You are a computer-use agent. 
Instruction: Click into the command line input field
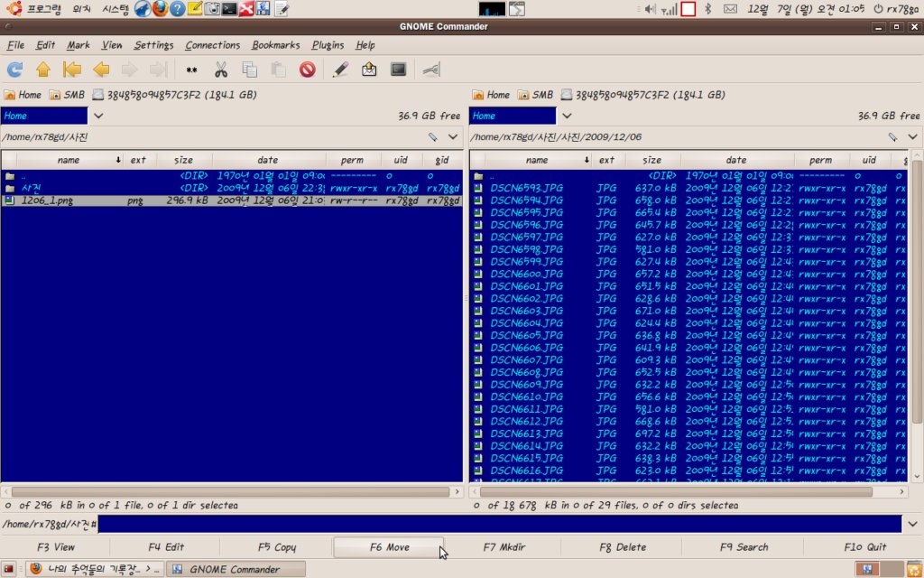(500, 524)
